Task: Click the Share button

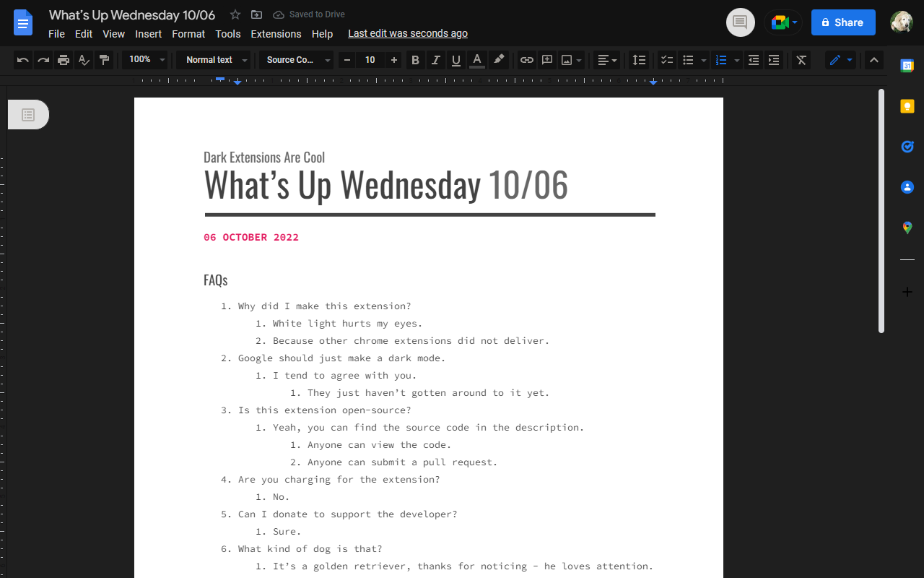Action: (843, 22)
